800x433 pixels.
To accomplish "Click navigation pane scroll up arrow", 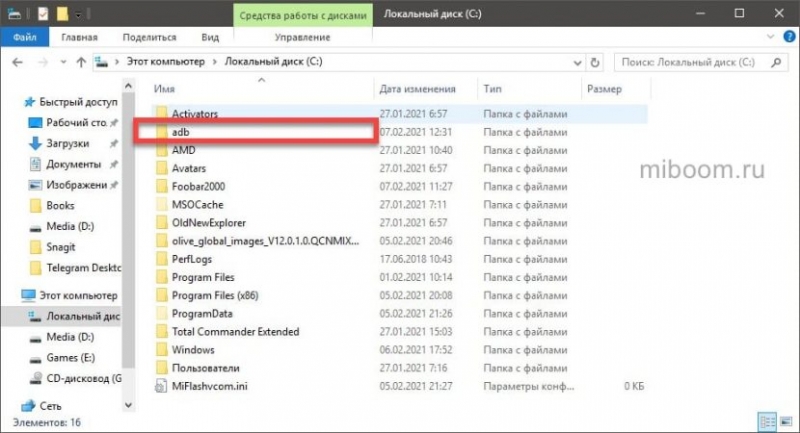I will pos(129,86).
